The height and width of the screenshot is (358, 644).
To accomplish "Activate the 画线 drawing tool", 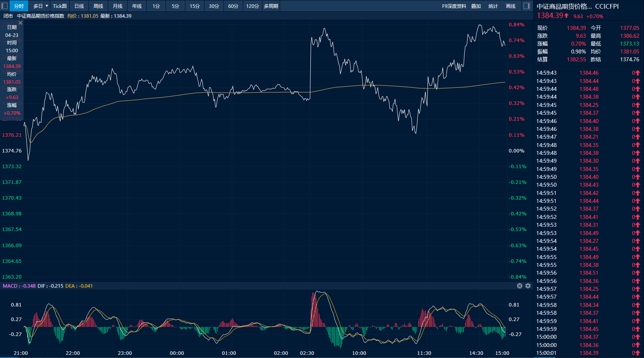I will coord(511,6).
